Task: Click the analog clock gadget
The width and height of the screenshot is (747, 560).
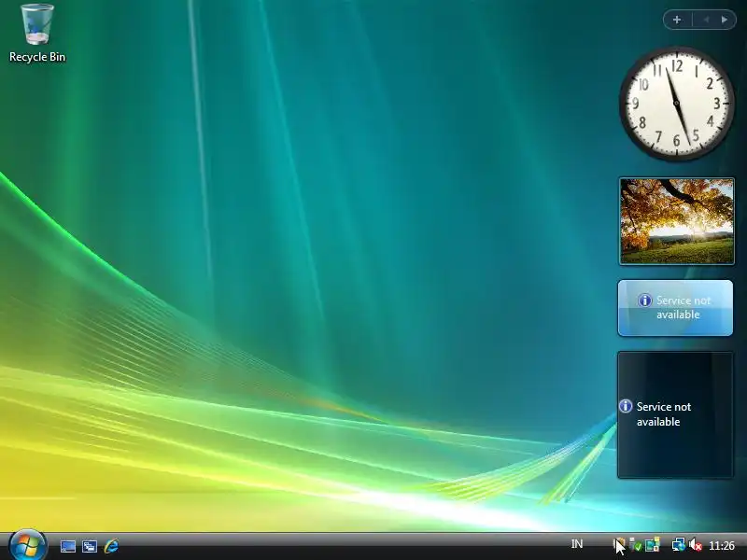Action: point(676,104)
